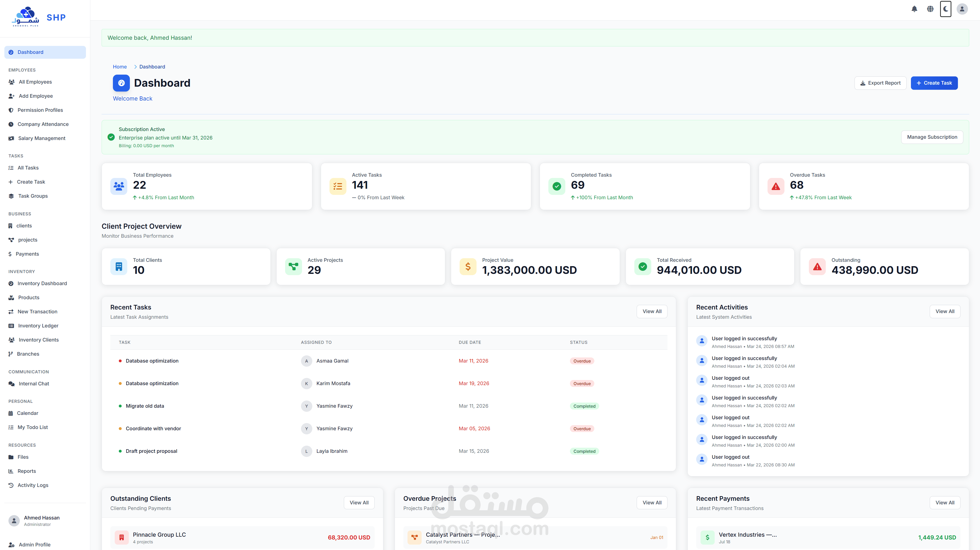Select Company Attendance in the sidebar
The height and width of the screenshot is (550, 980).
tap(43, 124)
